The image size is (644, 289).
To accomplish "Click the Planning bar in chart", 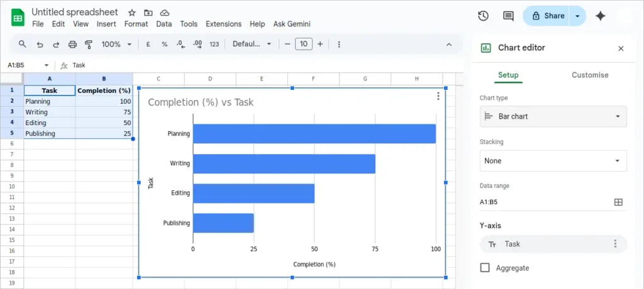I will (x=314, y=134).
